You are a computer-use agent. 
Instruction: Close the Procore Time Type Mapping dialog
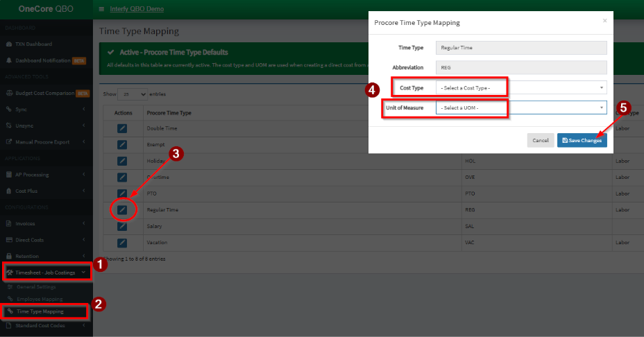click(x=604, y=21)
